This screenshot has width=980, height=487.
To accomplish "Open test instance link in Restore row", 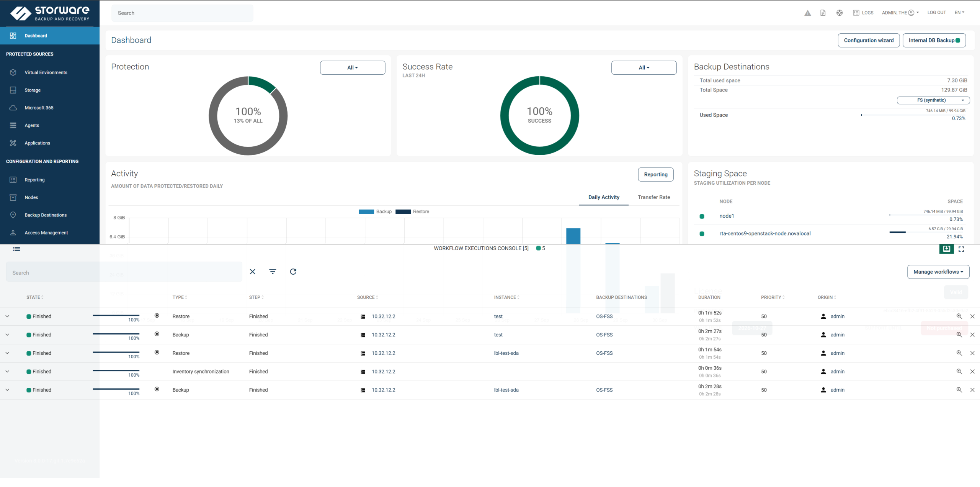I will tap(498, 316).
